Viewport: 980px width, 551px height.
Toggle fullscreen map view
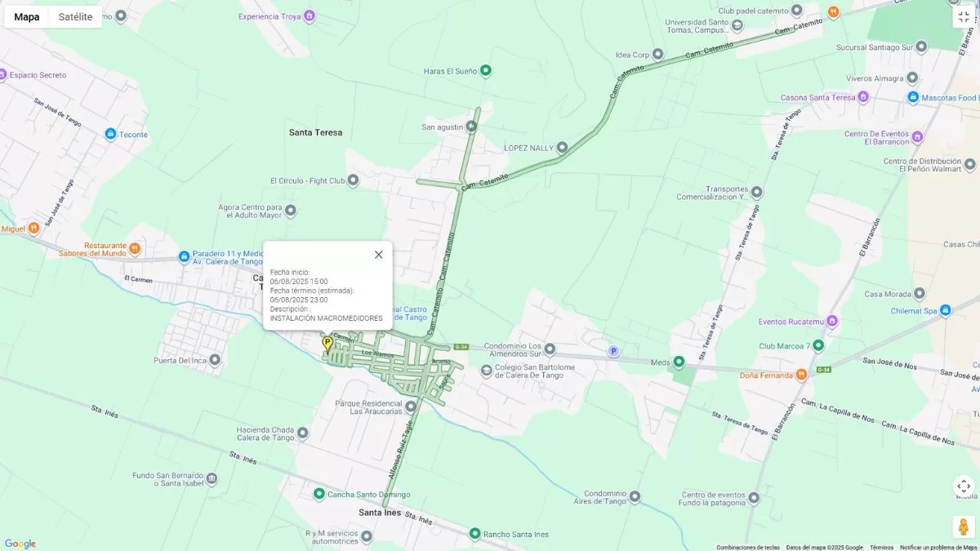(x=964, y=16)
